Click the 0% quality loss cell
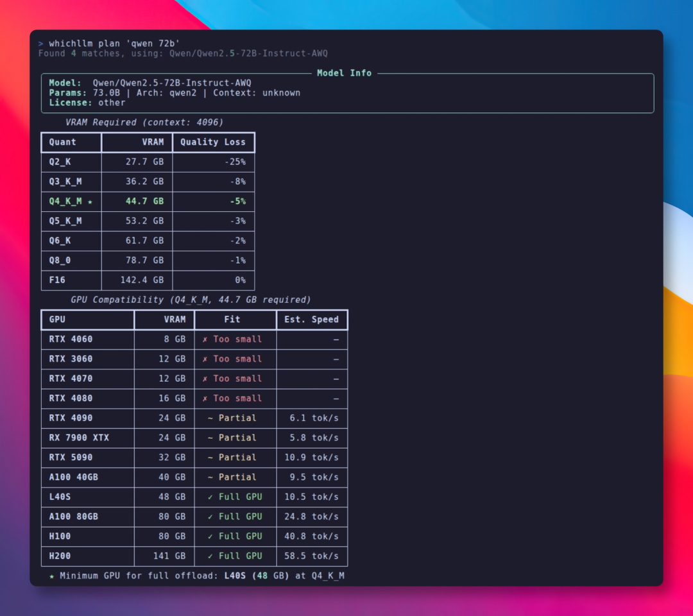 click(x=240, y=280)
